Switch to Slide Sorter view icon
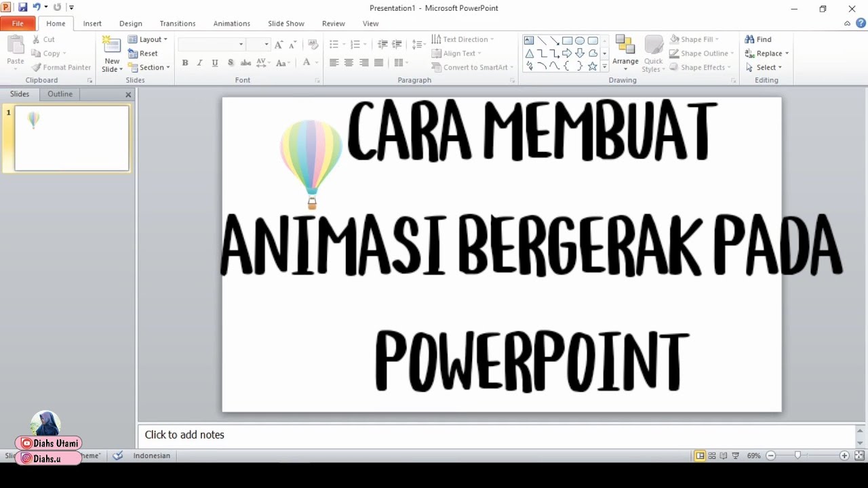This screenshot has width=868, height=488. click(712, 455)
